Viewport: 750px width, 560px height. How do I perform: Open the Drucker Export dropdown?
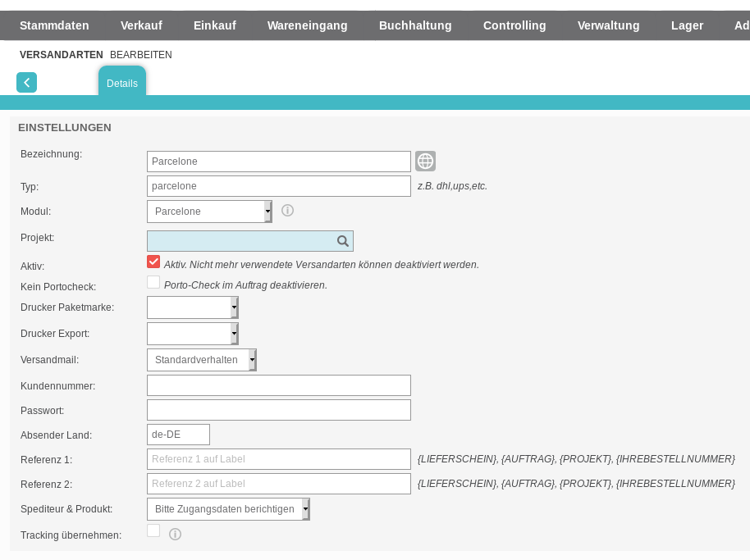(193, 334)
